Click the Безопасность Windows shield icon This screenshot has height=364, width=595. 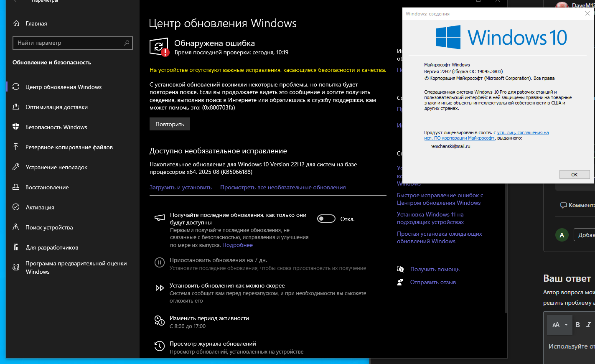[16, 127]
